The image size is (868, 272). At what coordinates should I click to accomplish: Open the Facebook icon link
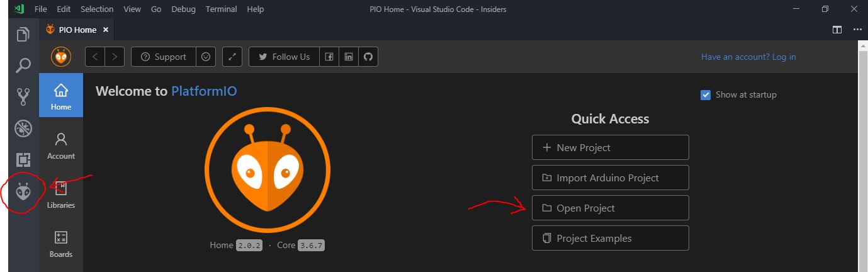329,57
